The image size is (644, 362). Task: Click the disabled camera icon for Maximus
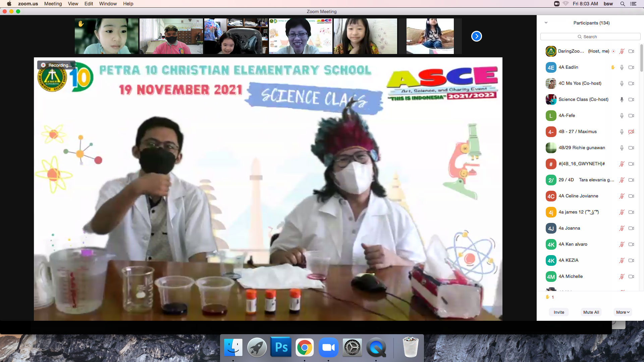(x=631, y=132)
